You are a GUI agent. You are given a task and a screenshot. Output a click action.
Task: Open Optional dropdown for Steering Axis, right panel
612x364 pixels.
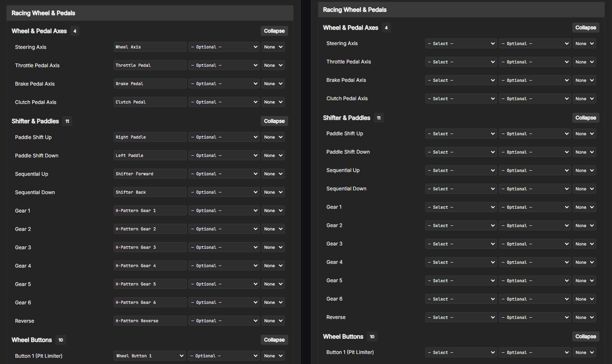click(x=535, y=43)
